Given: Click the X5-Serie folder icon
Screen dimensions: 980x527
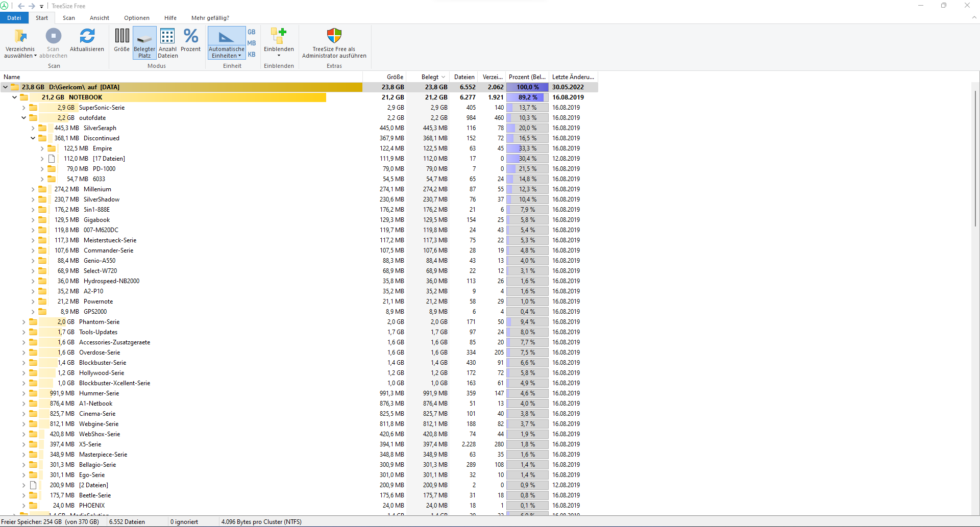Looking at the screenshot, I should [33, 444].
